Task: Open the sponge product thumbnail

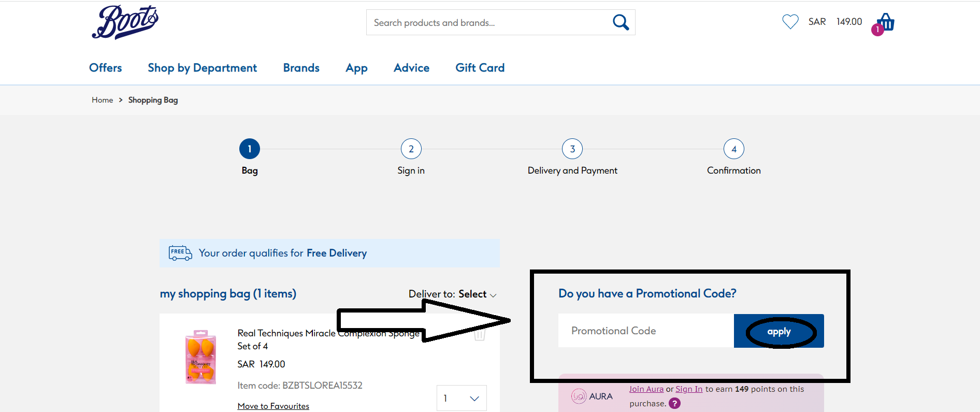Action: 201,357
